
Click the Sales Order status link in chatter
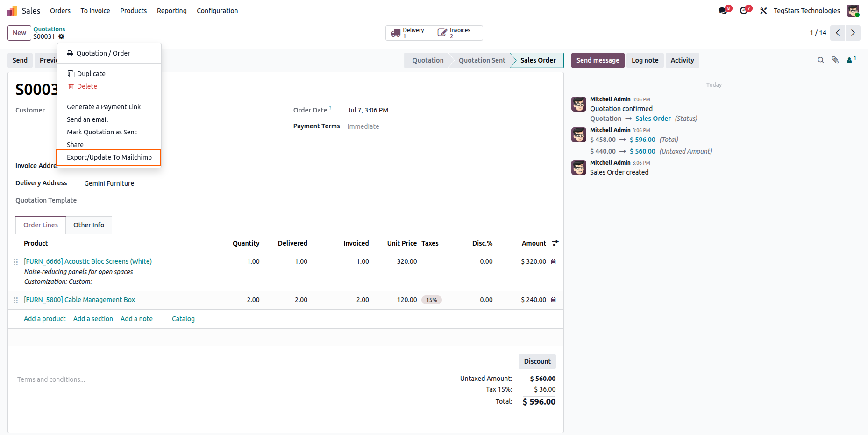click(x=653, y=119)
